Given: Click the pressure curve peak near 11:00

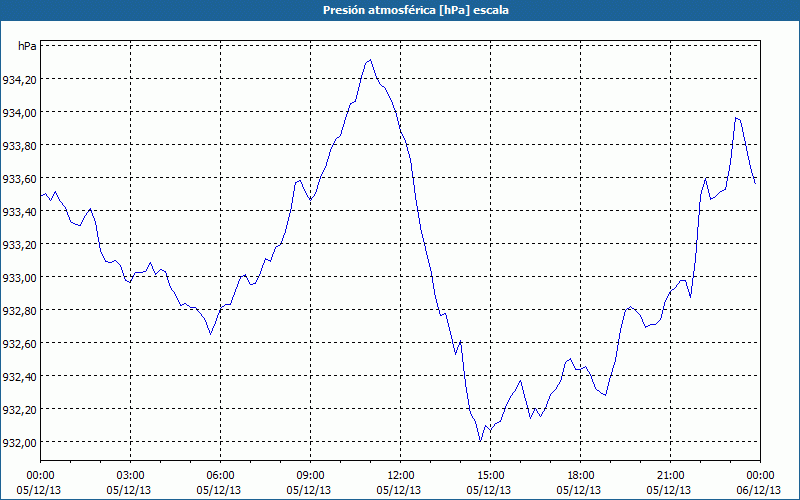Looking at the screenshot, I should coord(370,60).
